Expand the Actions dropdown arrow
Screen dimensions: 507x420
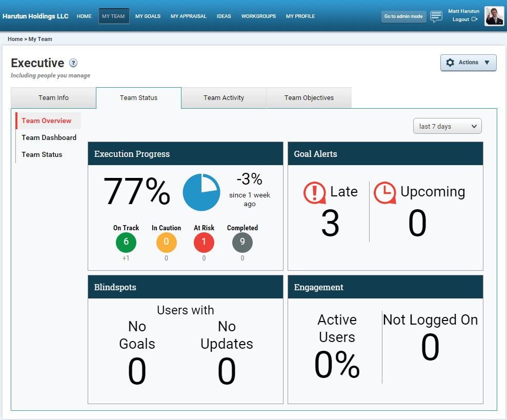coord(487,63)
